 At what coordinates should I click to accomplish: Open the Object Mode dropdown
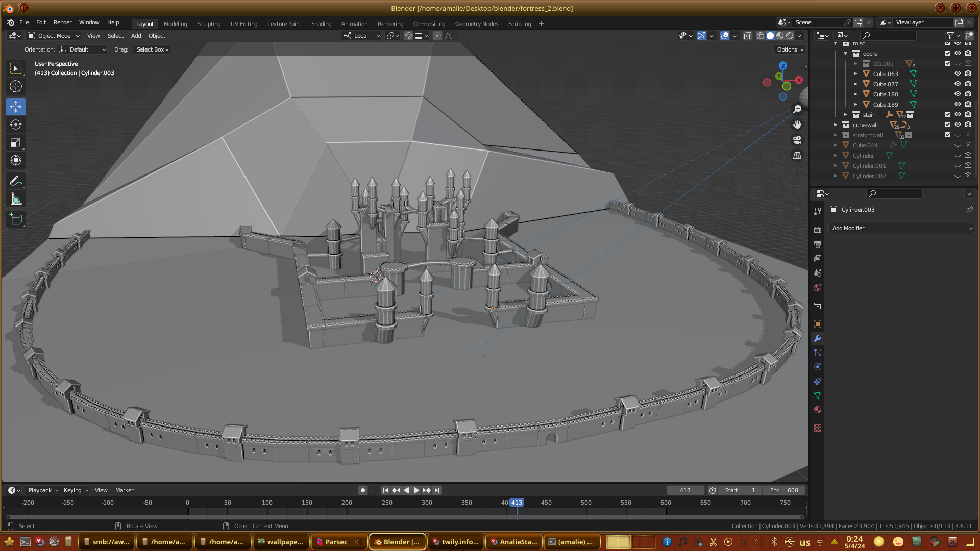coord(54,36)
